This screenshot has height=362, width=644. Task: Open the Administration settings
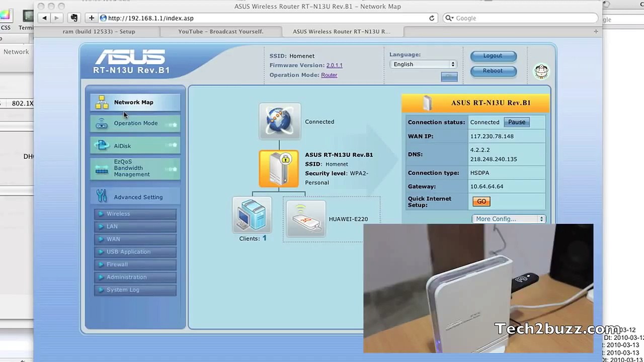pyautogui.click(x=135, y=277)
